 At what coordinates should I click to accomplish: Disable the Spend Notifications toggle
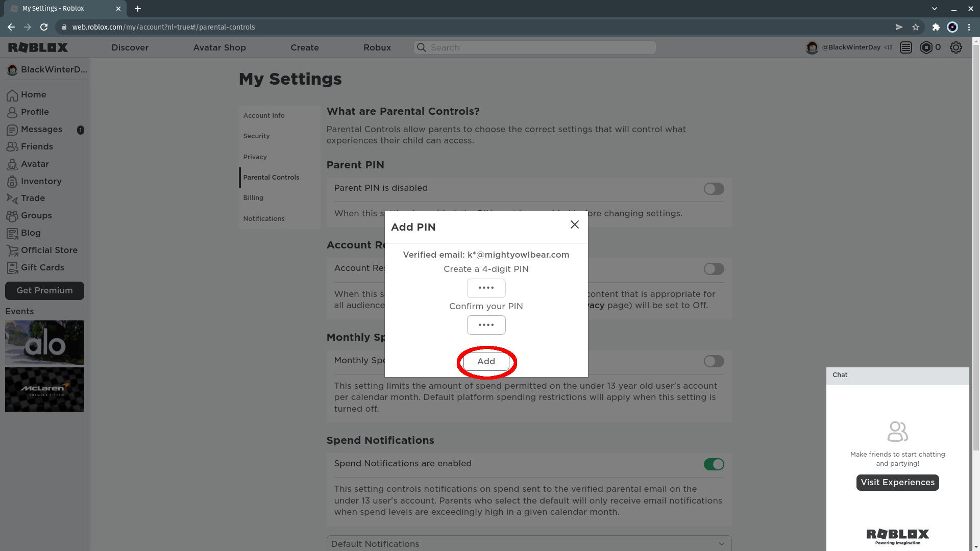714,464
